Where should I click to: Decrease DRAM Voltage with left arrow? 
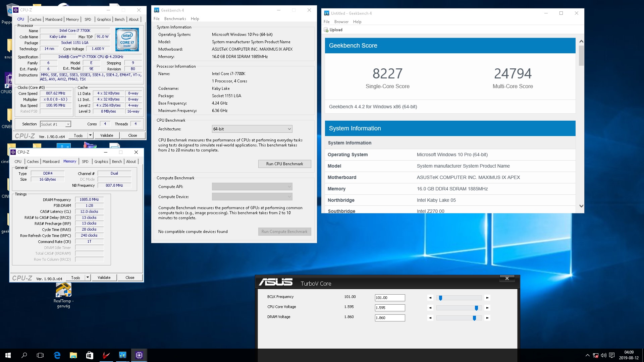coord(430,318)
